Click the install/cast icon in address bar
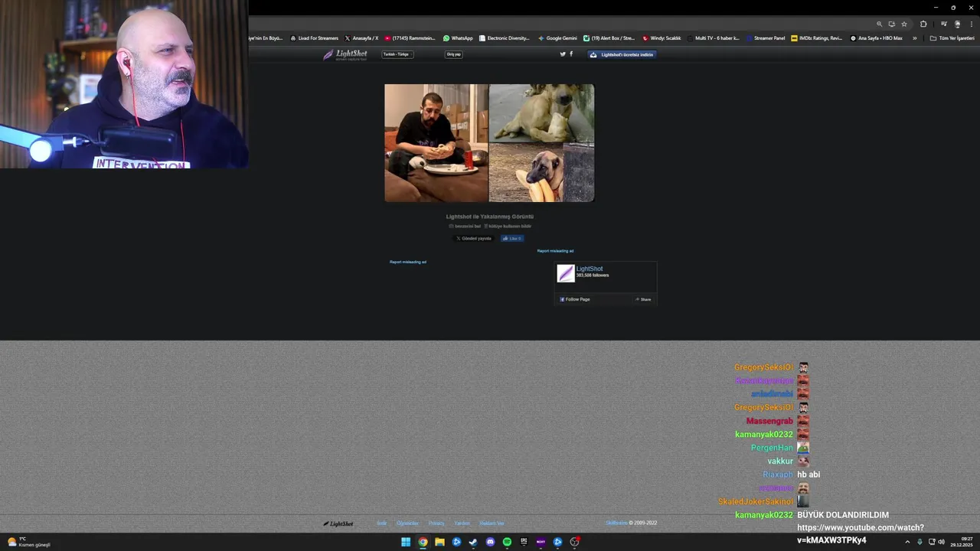The height and width of the screenshot is (551, 980). pos(891,24)
